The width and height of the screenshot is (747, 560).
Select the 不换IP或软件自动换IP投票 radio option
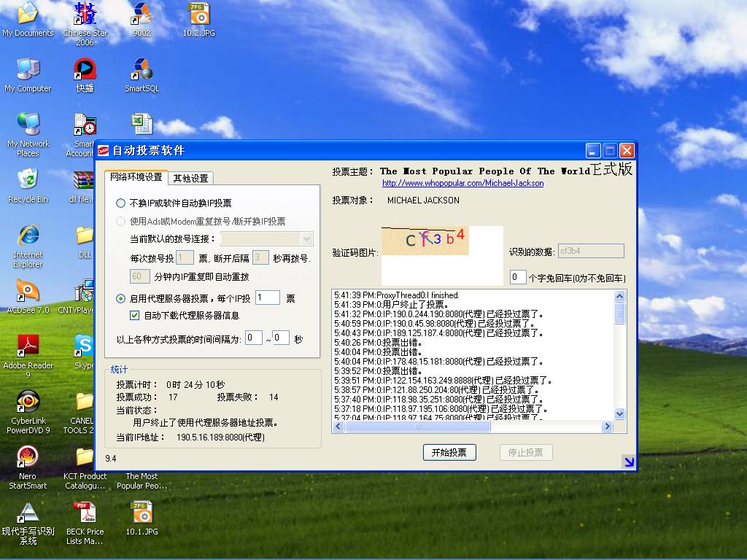tap(121, 203)
